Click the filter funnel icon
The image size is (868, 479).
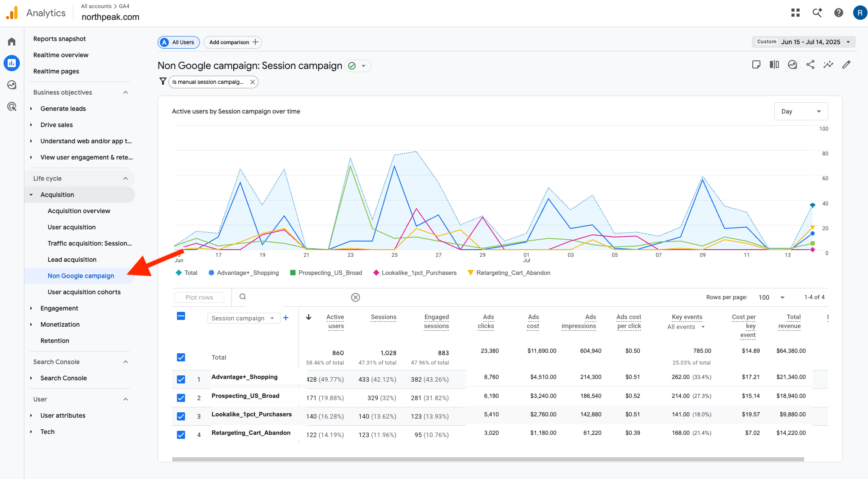(x=163, y=82)
